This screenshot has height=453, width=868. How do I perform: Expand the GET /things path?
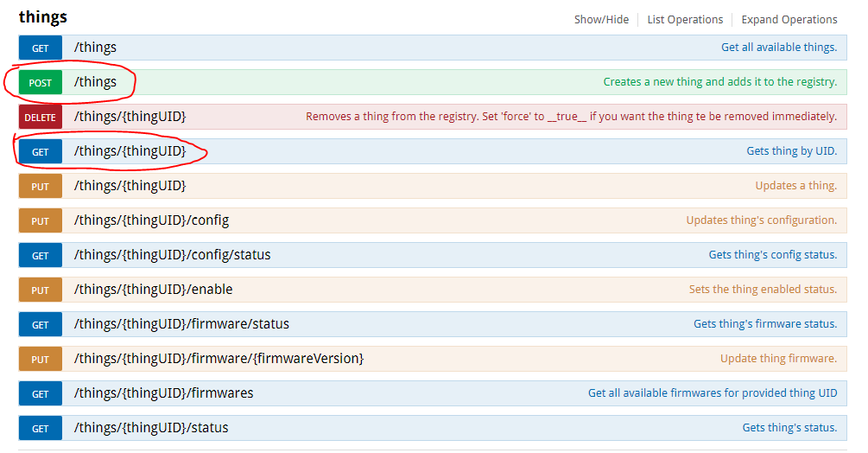pyautogui.click(x=95, y=48)
